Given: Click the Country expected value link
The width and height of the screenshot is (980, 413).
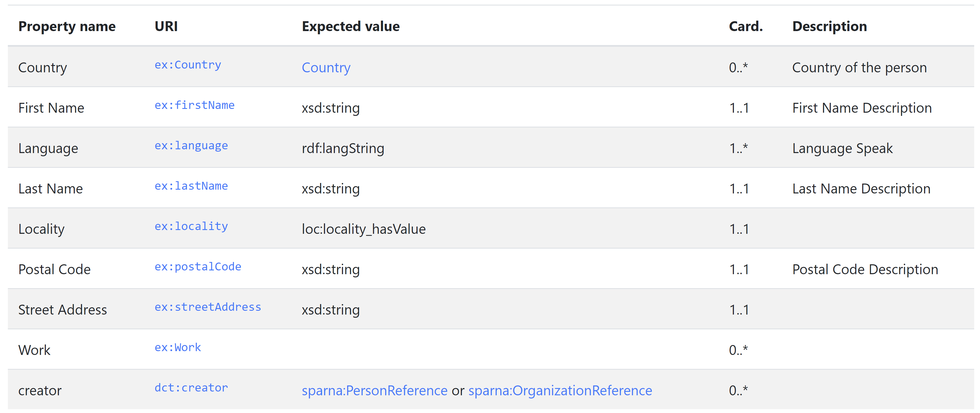Looking at the screenshot, I should [326, 68].
